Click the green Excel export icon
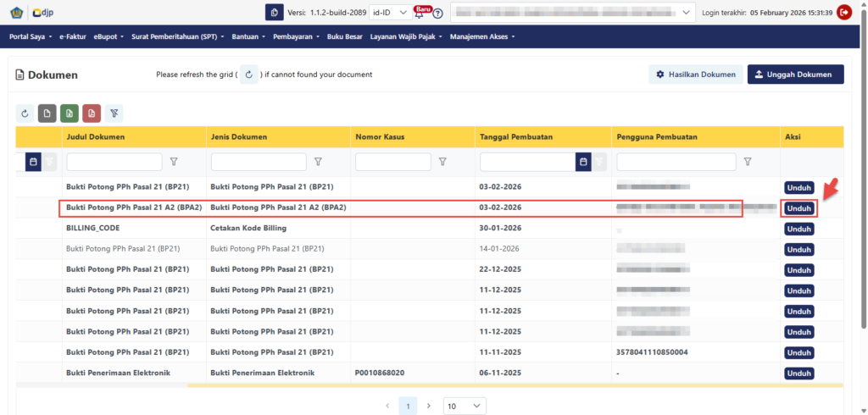The width and height of the screenshot is (868, 415). tap(70, 113)
